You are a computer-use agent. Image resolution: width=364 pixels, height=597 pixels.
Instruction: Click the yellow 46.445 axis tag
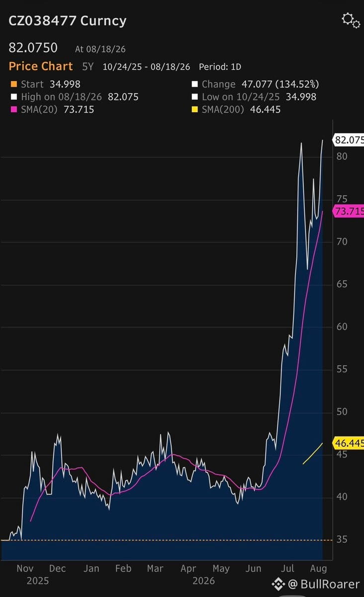[x=349, y=443]
